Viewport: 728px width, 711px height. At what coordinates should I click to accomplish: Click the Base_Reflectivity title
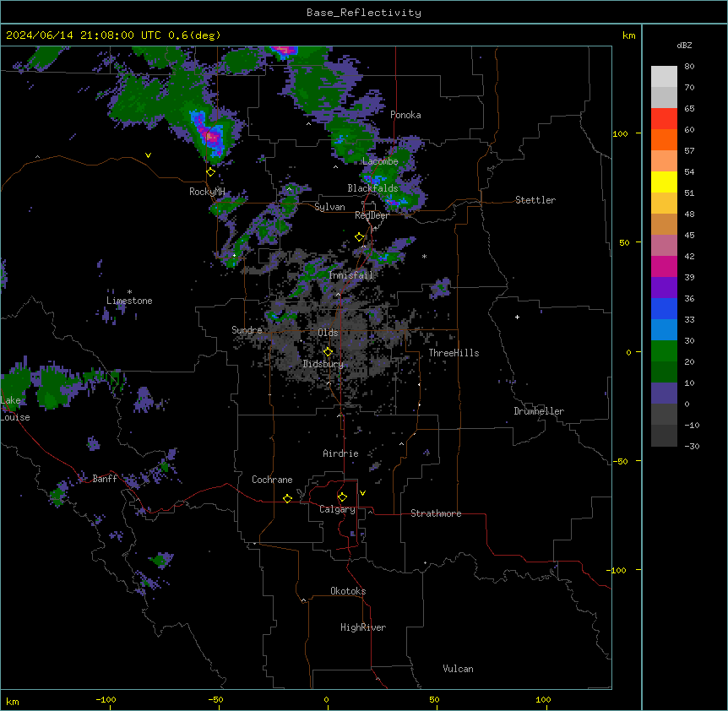pos(364,13)
